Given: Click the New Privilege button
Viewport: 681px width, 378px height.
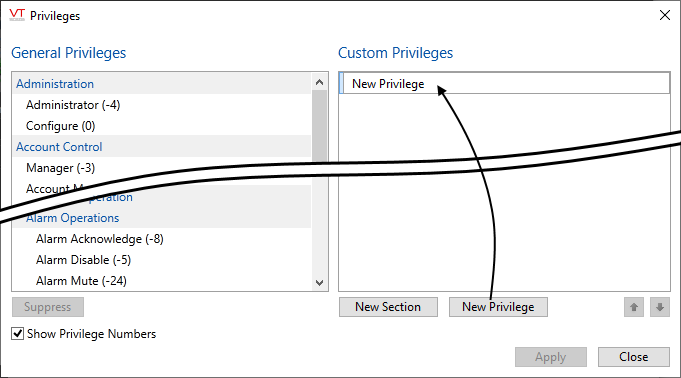Looking at the screenshot, I should pos(498,307).
